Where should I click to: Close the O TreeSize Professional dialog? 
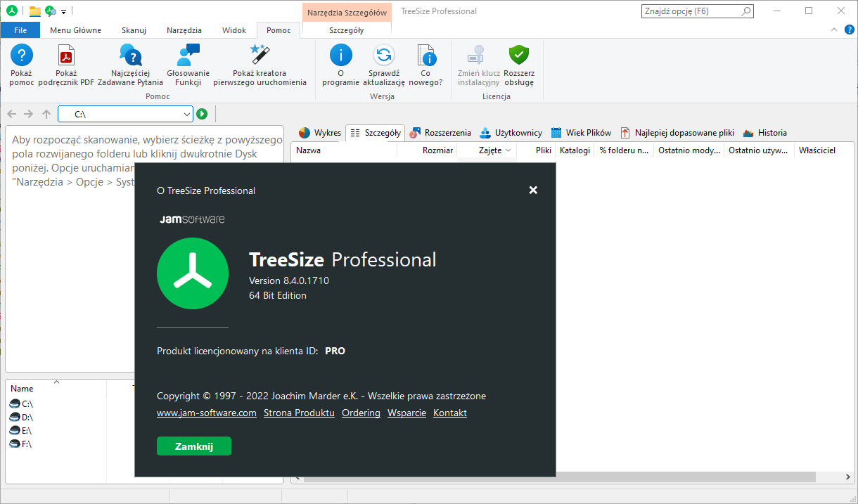(x=533, y=190)
